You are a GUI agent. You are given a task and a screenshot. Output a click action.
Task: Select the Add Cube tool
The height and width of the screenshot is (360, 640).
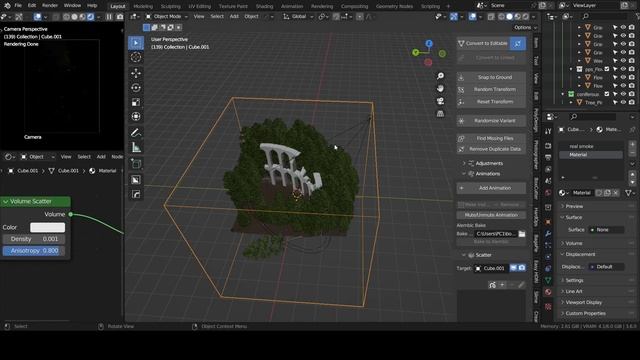pos(136,164)
